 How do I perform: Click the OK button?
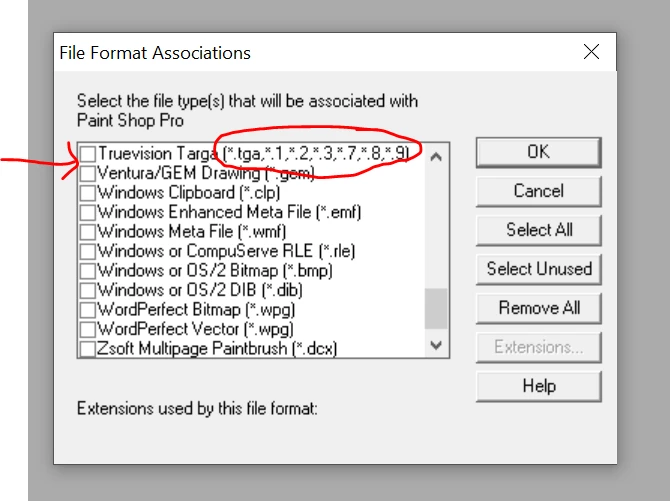538,152
